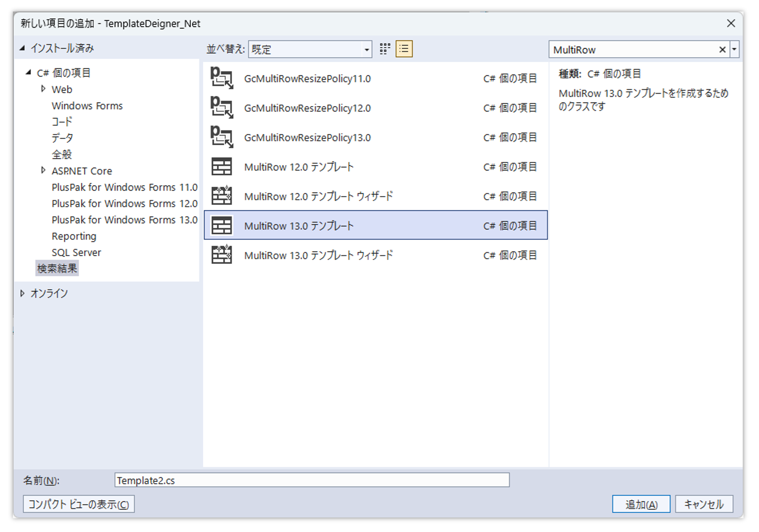Select Windows Forms category
Screen dimensions: 759x532
[x=87, y=106]
